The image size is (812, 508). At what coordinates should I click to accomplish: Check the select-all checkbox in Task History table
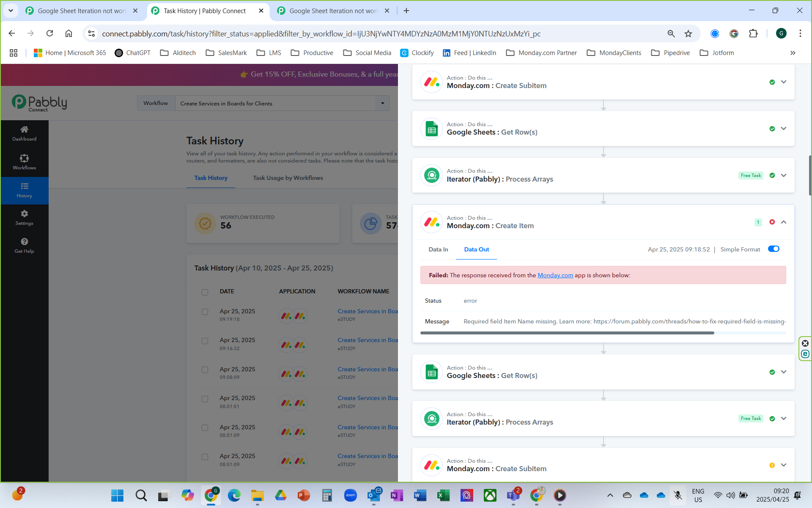tap(205, 292)
